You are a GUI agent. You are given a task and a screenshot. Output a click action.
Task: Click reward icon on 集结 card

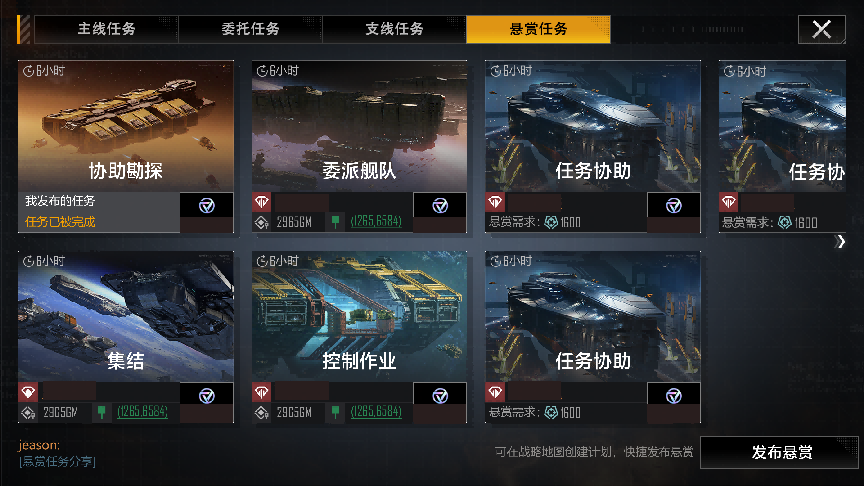pos(207,396)
